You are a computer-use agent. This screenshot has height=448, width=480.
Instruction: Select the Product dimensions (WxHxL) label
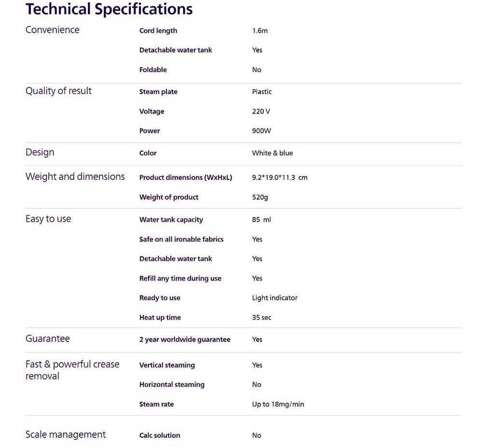pyautogui.click(x=186, y=177)
